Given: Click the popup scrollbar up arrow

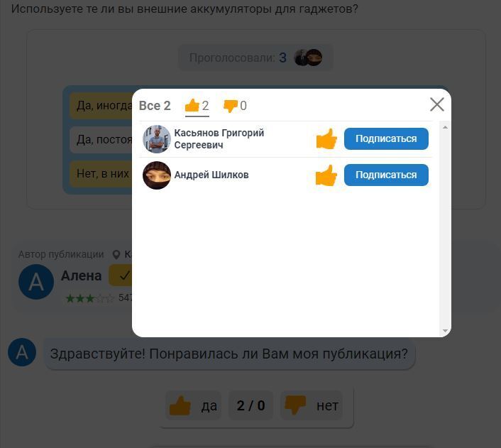Looking at the screenshot, I should [x=445, y=127].
